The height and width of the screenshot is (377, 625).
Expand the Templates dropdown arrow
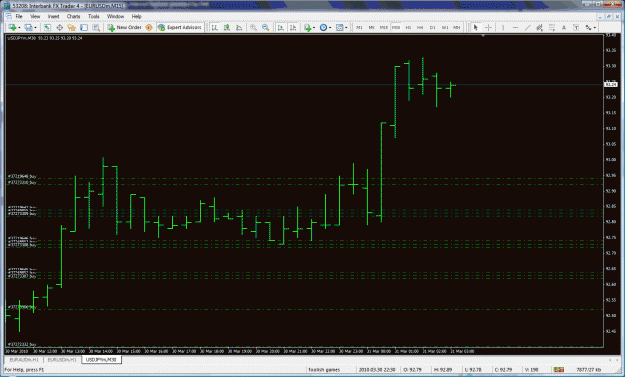[x=346, y=27]
